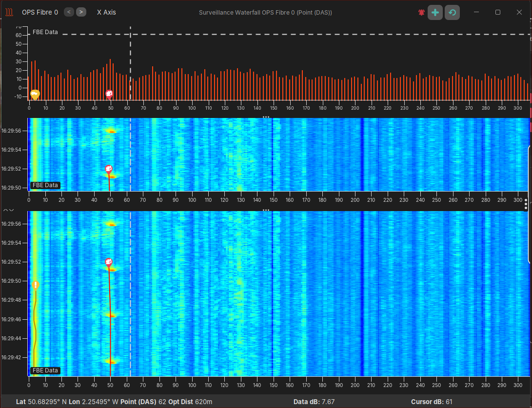532x408 pixels.
Task: Open the vertical three-dot menu at right
Action: (x=526, y=204)
